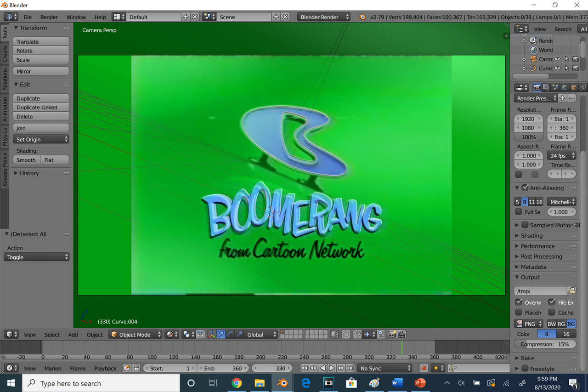Open Blender from the Windows taskbar

point(283,383)
